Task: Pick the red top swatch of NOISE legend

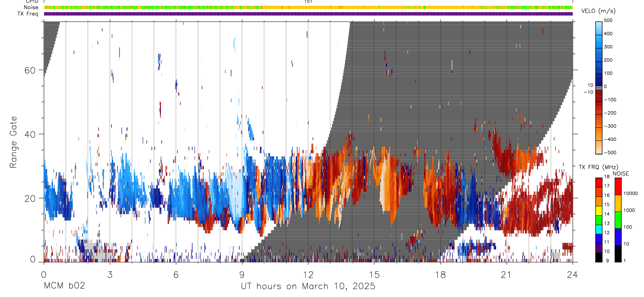Action: coord(618,186)
